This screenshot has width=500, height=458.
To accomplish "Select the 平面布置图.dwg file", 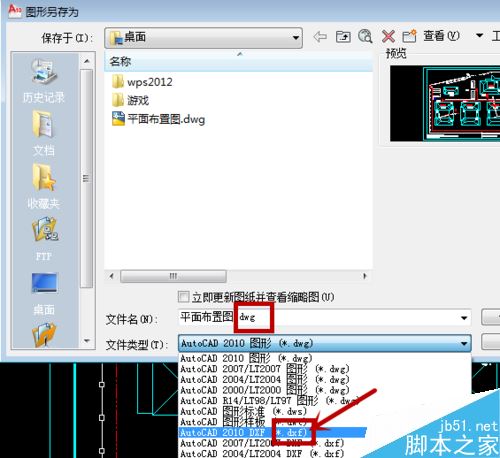I will click(x=159, y=119).
